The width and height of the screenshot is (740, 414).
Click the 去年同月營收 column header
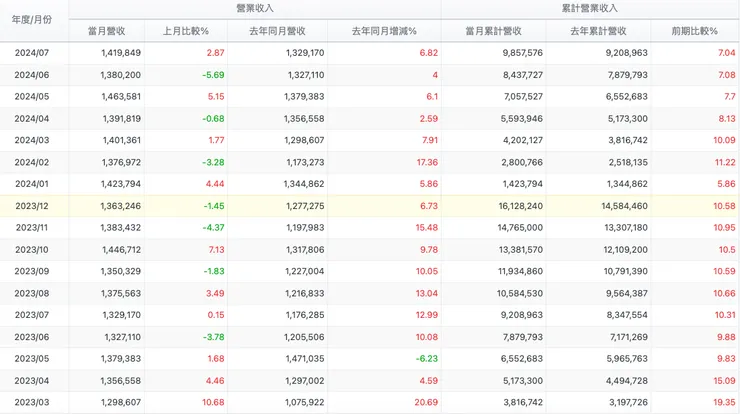coord(278,31)
